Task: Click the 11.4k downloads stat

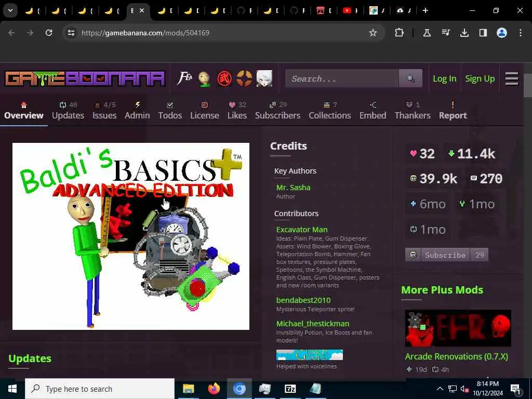Action: point(472,154)
